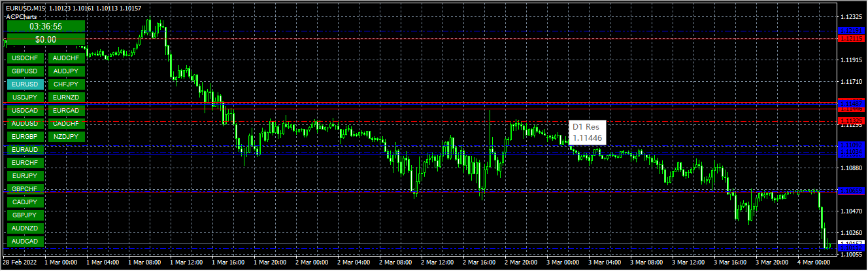Click the ACPCharts label text
The image size is (868, 271).
tap(22, 17)
